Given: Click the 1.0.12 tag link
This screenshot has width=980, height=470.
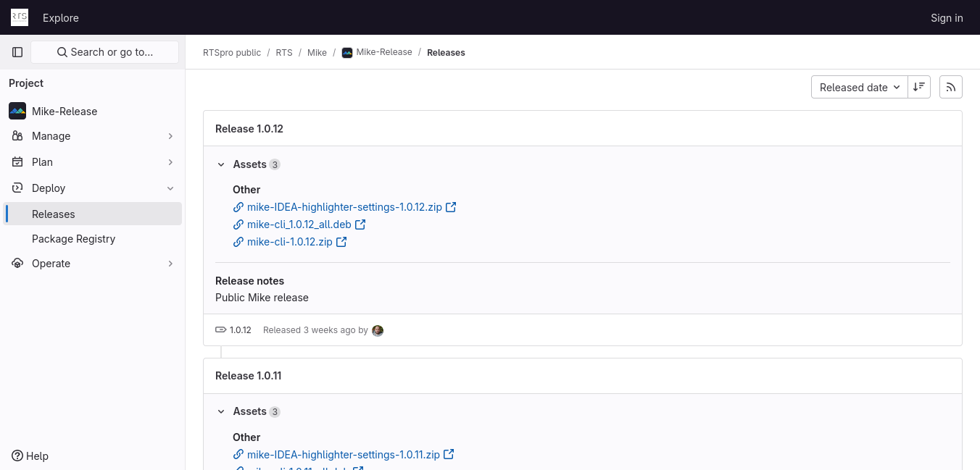Looking at the screenshot, I should (x=240, y=330).
